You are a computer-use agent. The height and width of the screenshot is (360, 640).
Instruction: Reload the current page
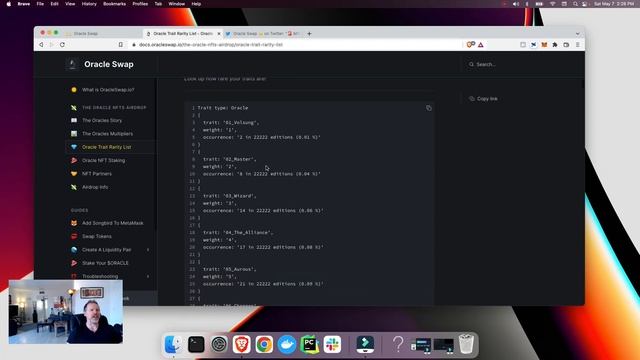pyautogui.click(x=62, y=44)
